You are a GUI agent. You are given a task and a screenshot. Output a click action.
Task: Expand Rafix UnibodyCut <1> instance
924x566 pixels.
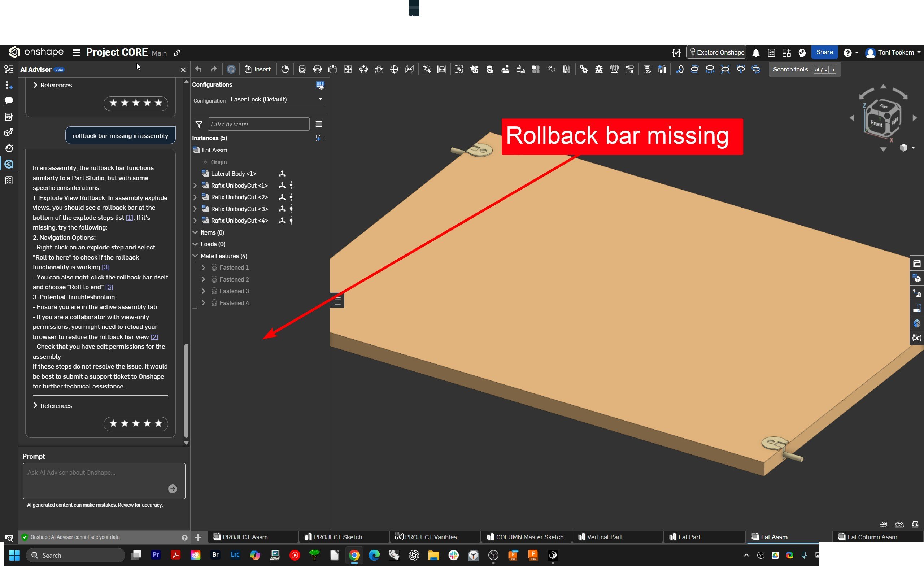(x=195, y=185)
